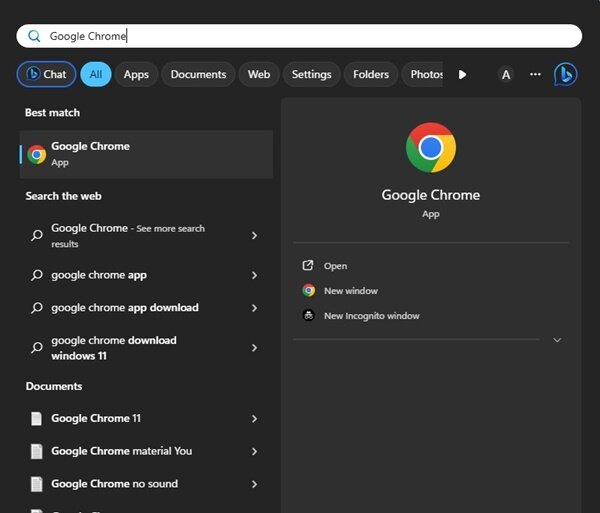Click document icon for Google Chrome material You
The image size is (600, 513).
[36, 451]
